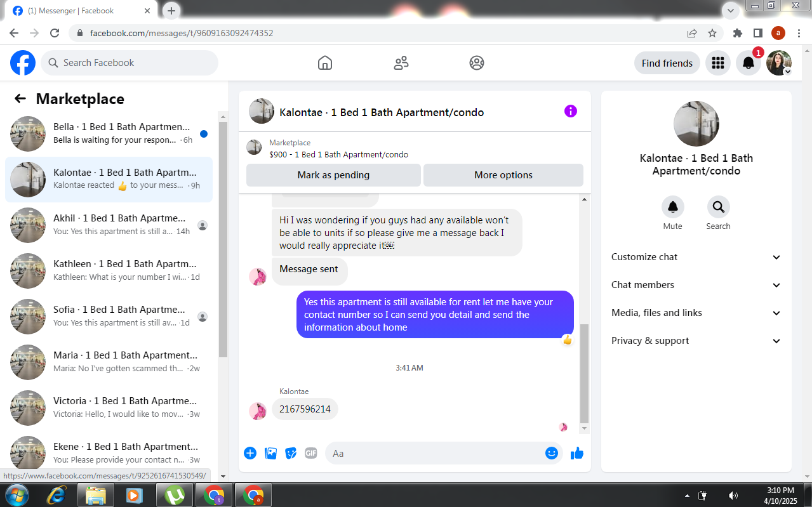Click Mark as pending button
This screenshot has height=507, width=812.
pos(333,175)
